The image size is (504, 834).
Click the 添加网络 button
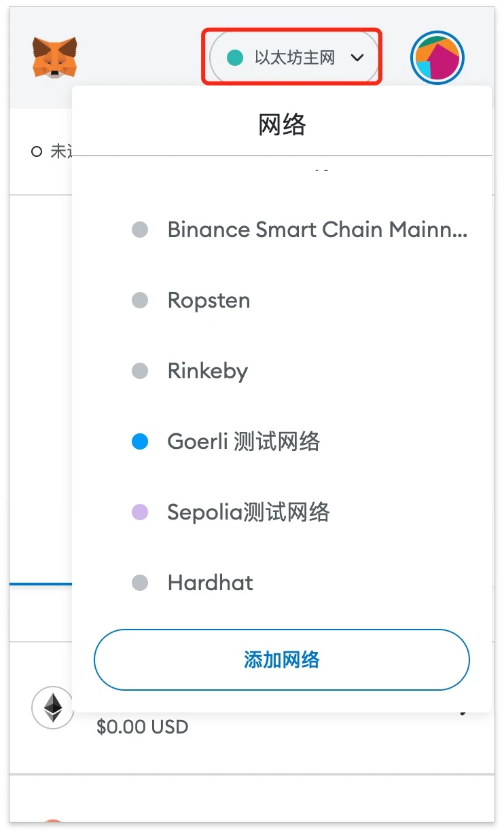(x=281, y=659)
